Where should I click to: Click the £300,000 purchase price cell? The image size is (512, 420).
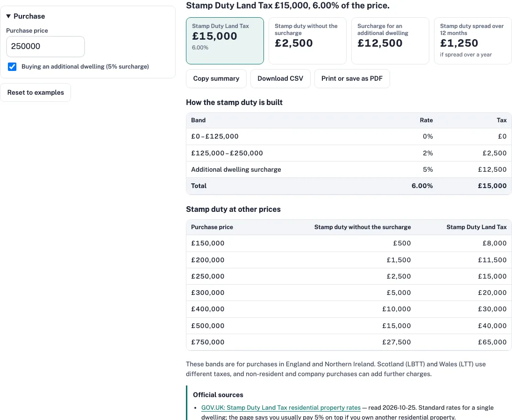[x=208, y=293]
